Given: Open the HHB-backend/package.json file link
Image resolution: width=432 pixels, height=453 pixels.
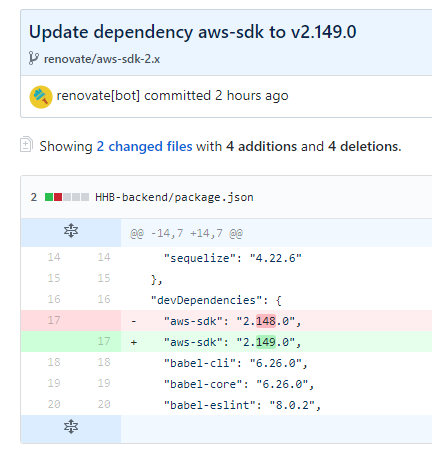Looking at the screenshot, I should click(x=174, y=197).
